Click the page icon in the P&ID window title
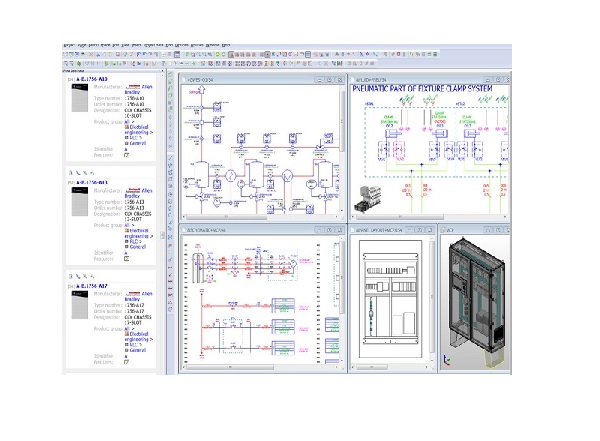The height and width of the screenshot is (441, 600). (185, 78)
